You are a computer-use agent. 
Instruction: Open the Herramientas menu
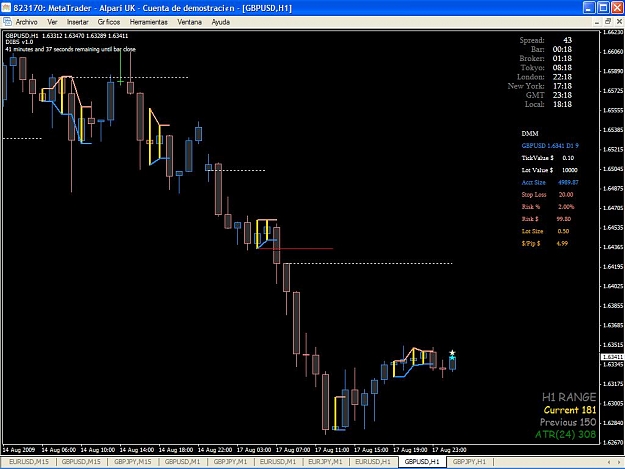149,22
